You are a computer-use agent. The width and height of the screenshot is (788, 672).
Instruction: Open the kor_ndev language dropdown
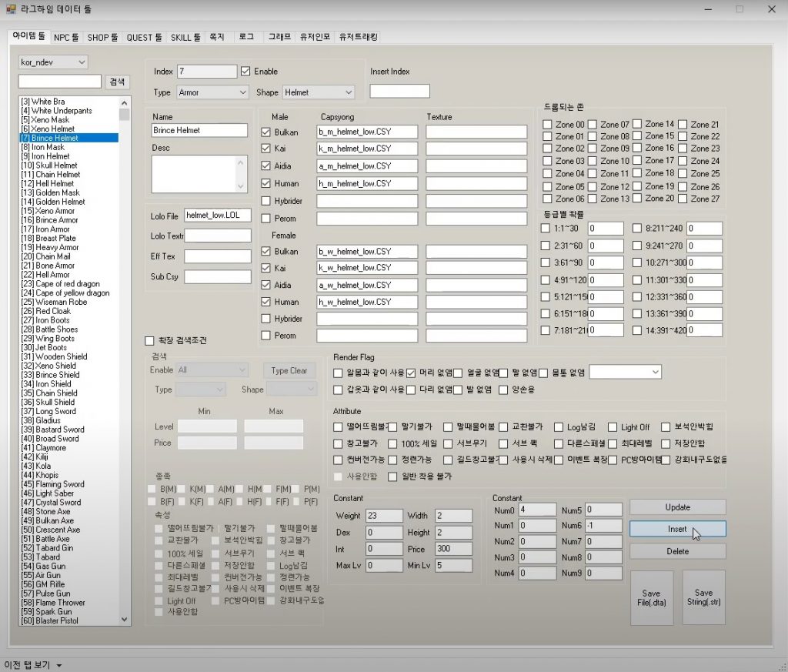click(x=53, y=62)
